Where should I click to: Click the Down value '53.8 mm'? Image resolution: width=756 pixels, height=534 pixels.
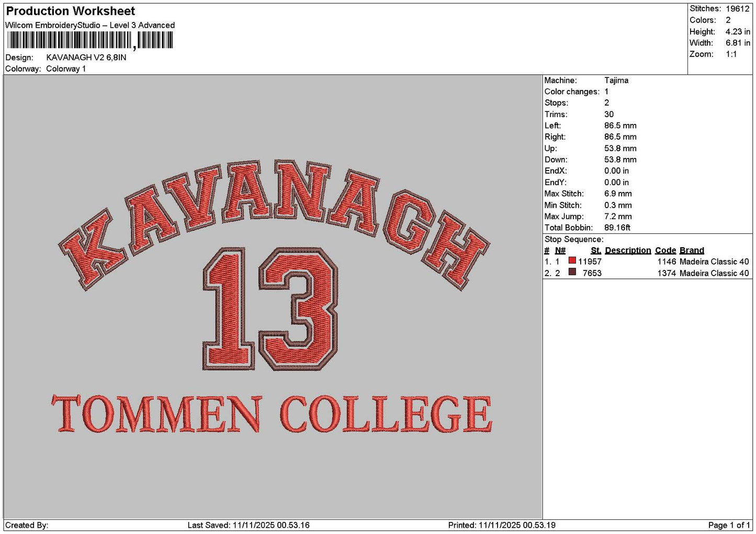(x=620, y=160)
